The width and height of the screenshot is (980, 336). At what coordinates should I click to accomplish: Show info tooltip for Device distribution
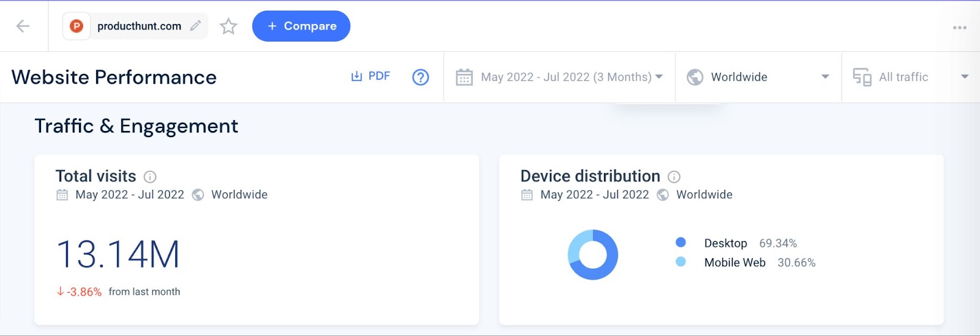[674, 177]
